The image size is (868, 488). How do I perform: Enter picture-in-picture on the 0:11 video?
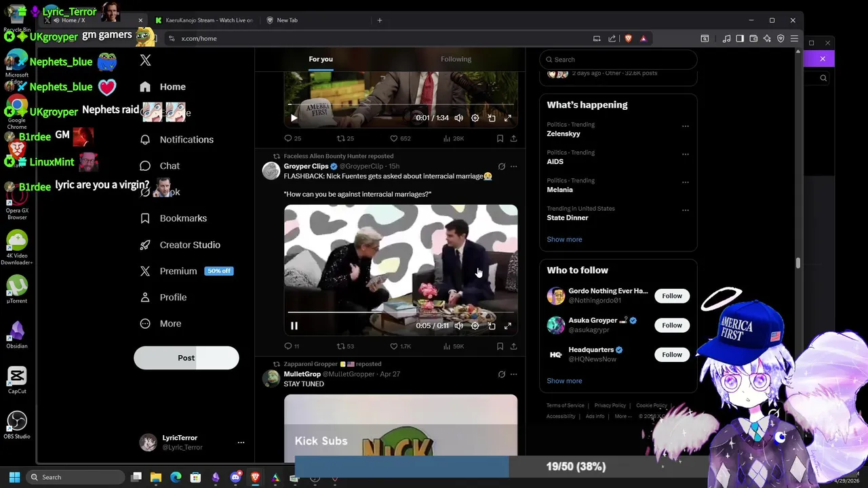point(492,326)
